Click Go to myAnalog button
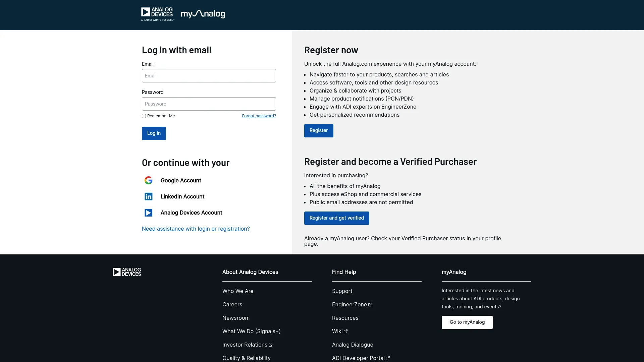Image resolution: width=644 pixels, height=362 pixels. click(x=467, y=322)
